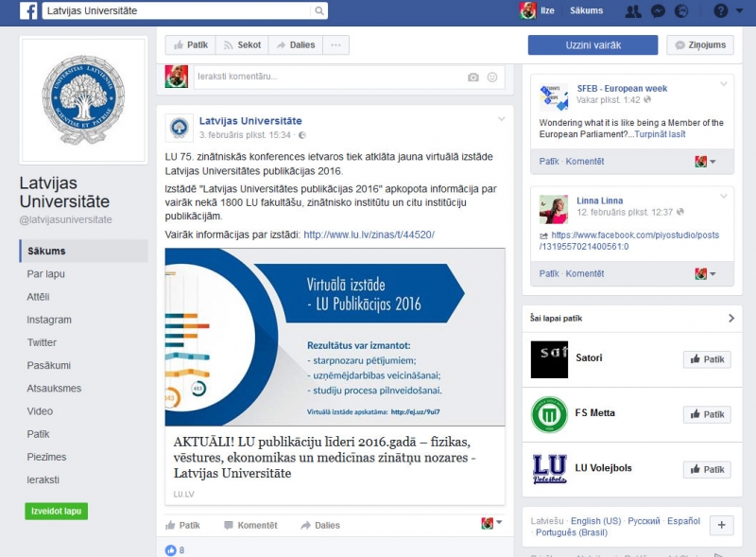Expand post options arrow on LU post
The image size is (756, 557).
[502, 119]
